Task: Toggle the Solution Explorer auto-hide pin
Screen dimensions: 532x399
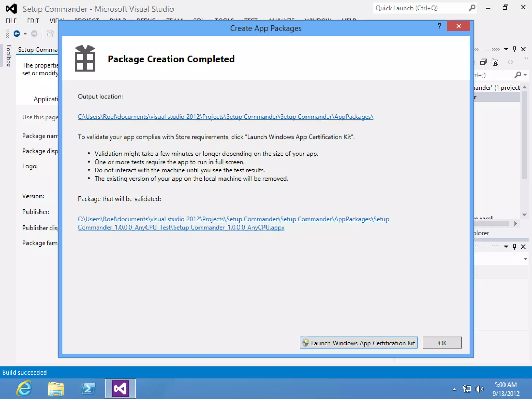Action: (x=514, y=49)
